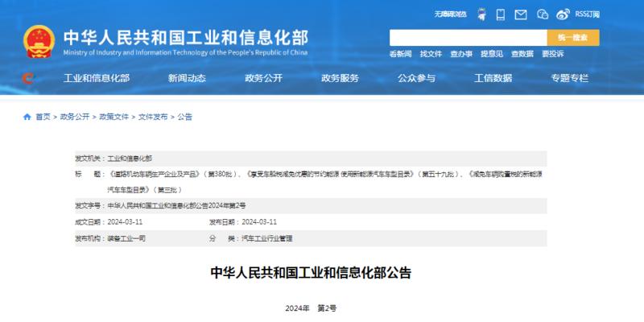Select 查数据 under the search box
Image resolution: width=644 pixels, height=322 pixels.
tap(522, 54)
